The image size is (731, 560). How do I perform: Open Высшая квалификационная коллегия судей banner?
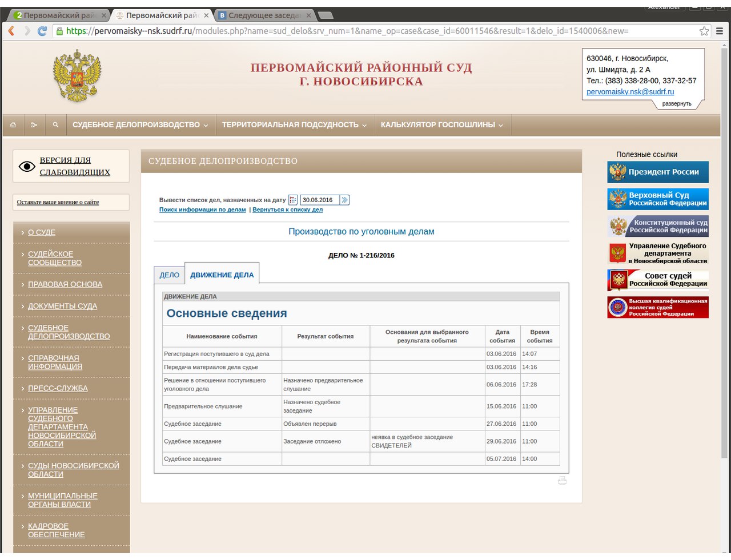(x=658, y=307)
